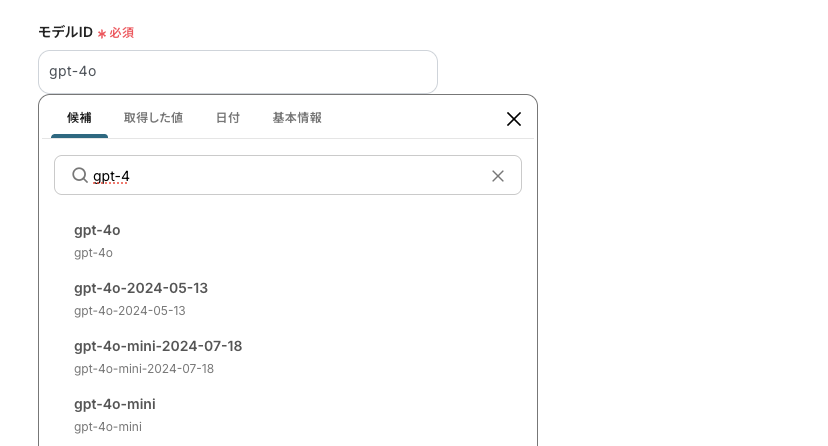Select the 日付 tab
The height and width of the screenshot is (446, 828).
(x=227, y=117)
